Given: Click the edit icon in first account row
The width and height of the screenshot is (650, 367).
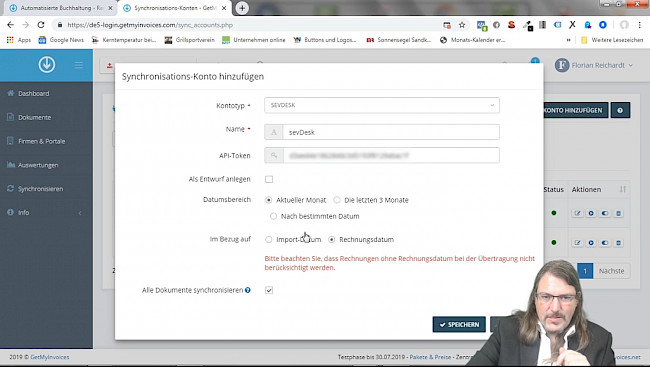Looking at the screenshot, I should click(577, 213).
